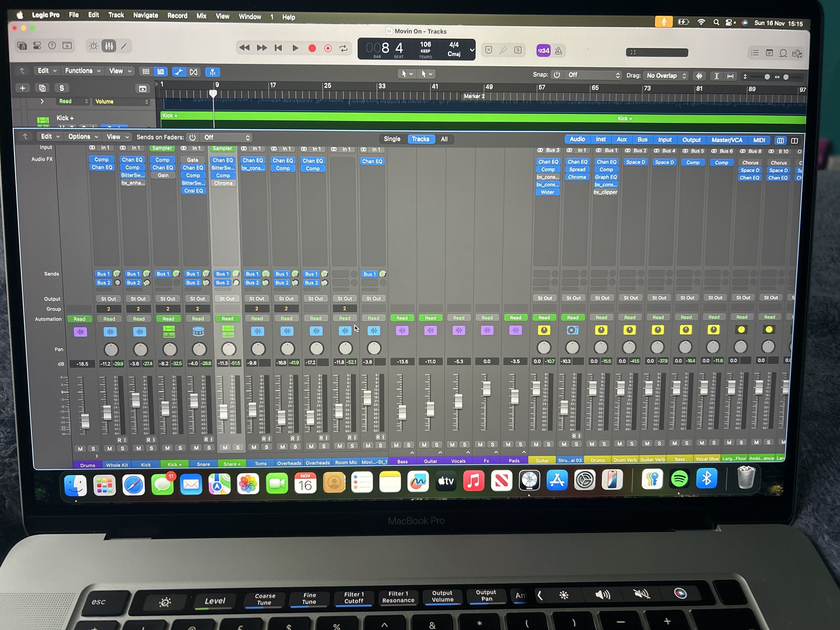This screenshot has height=630, width=840.
Task: Solo the Pads channel strip
Action: click(x=521, y=444)
